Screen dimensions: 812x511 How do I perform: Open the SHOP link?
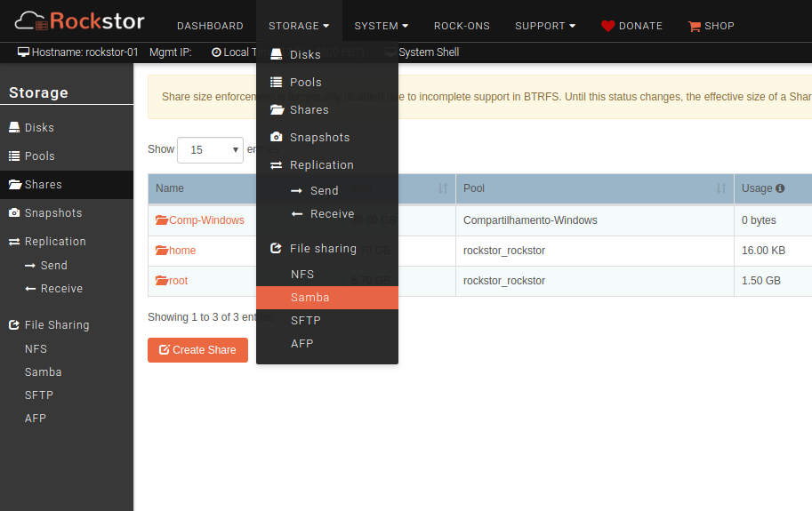coord(720,26)
